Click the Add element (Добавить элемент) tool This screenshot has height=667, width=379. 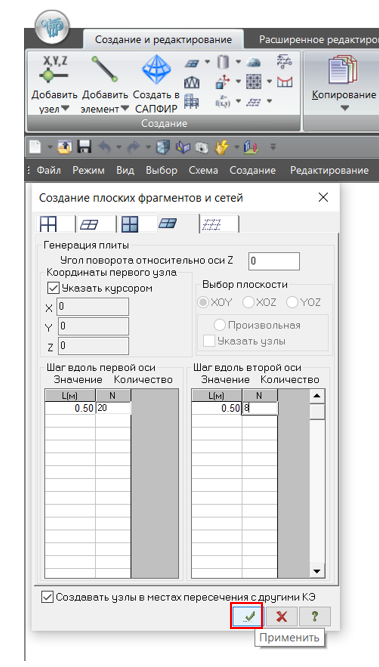(x=105, y=84)
